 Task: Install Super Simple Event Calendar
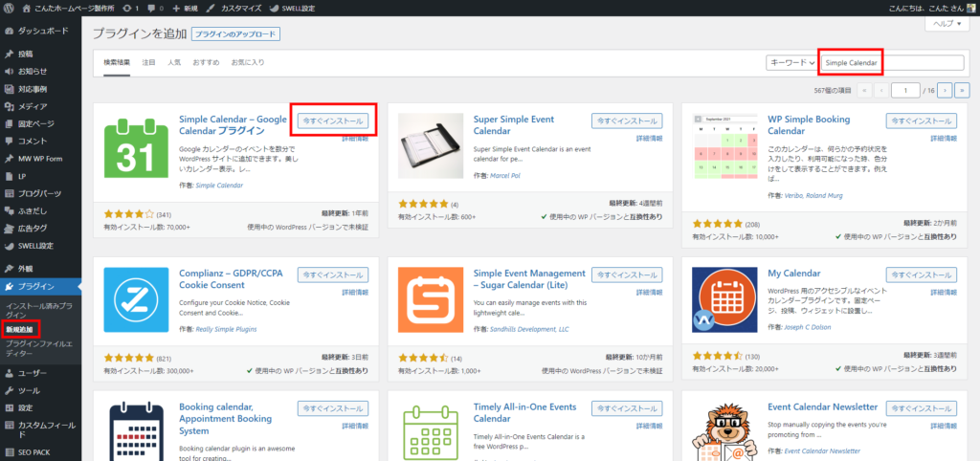click(x=627, y=121)
